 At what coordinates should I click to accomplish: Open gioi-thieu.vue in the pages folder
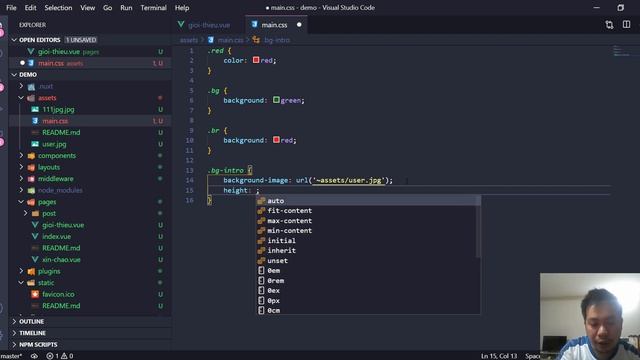click(63, 225)
